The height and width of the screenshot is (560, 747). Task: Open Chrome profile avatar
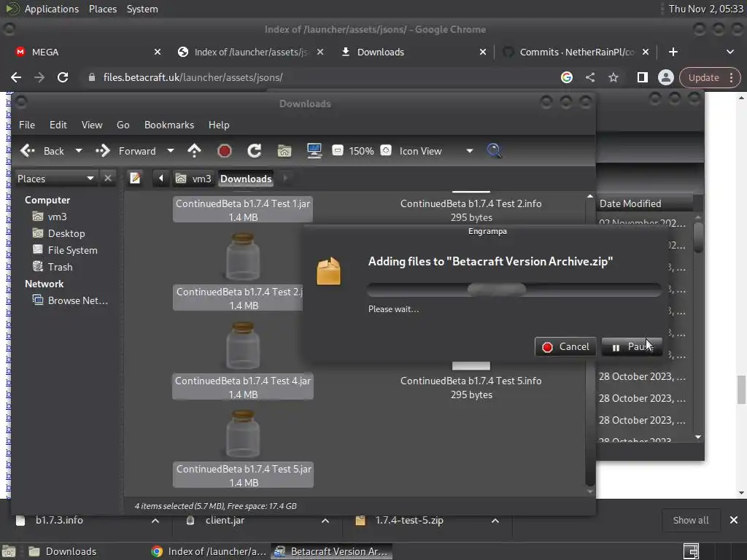(665, 77)
